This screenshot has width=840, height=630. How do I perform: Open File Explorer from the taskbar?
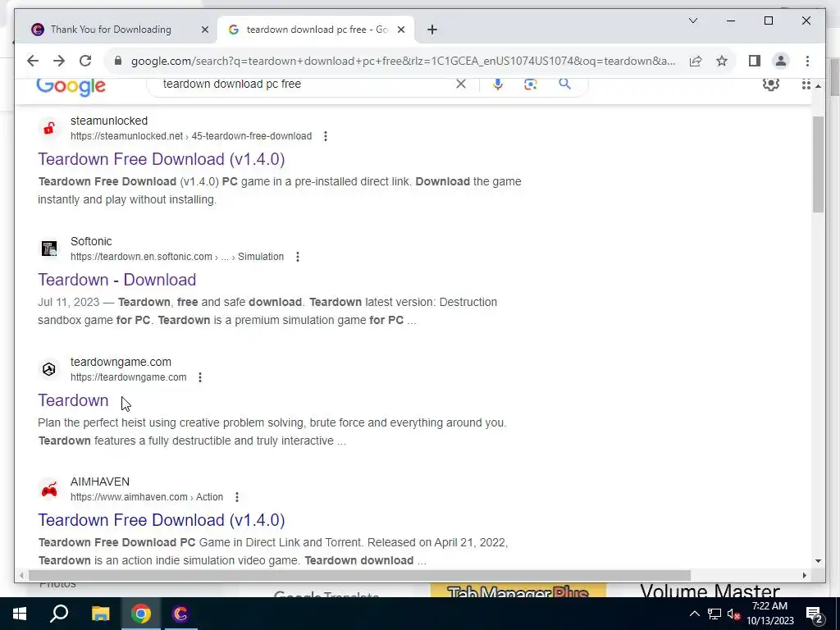[100, 614]
